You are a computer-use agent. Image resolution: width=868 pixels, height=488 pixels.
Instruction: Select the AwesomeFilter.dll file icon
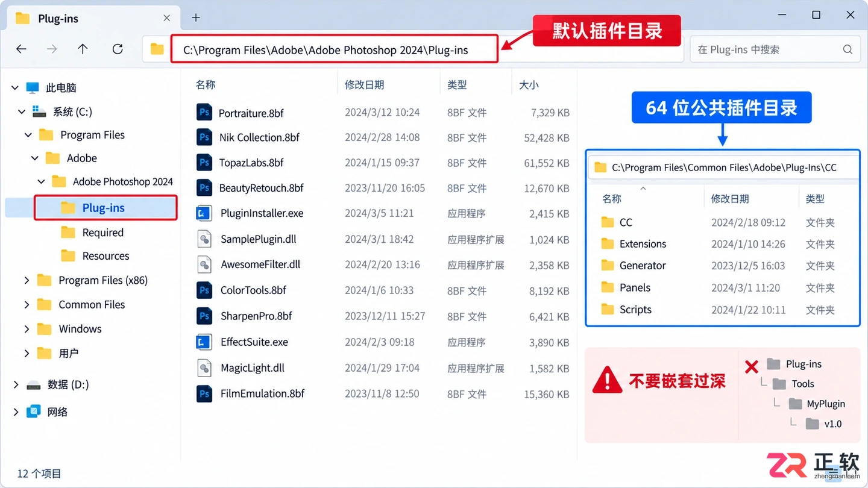204,264
